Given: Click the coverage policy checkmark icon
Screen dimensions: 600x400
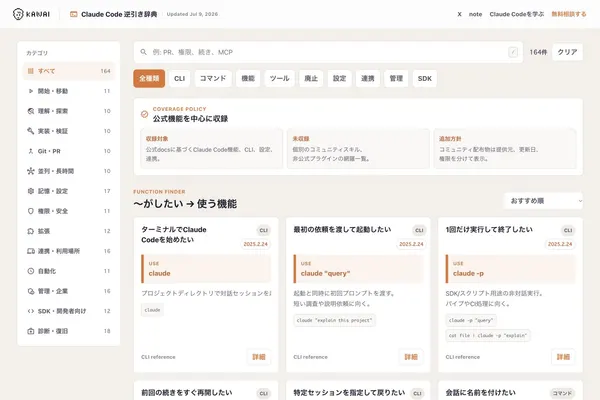Looking at the screenshot, I should click(x=144, y=114).
